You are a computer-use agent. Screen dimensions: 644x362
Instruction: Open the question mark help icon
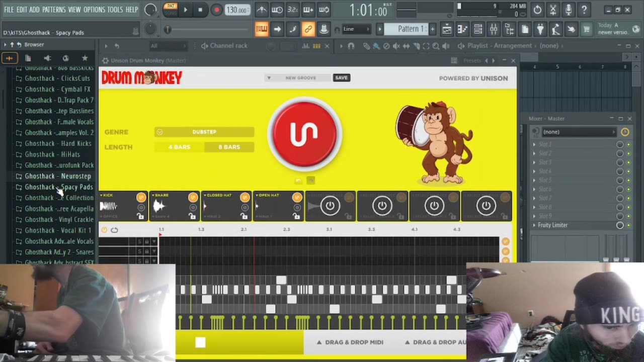(x=584, y=10)
